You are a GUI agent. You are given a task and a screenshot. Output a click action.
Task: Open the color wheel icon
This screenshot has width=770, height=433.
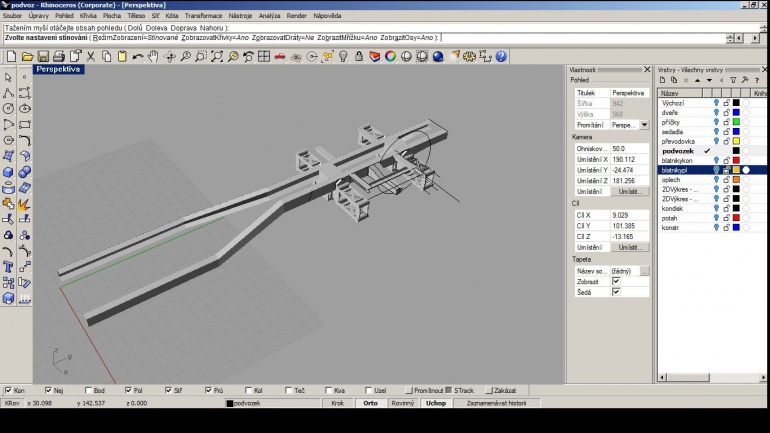(390, 56)
